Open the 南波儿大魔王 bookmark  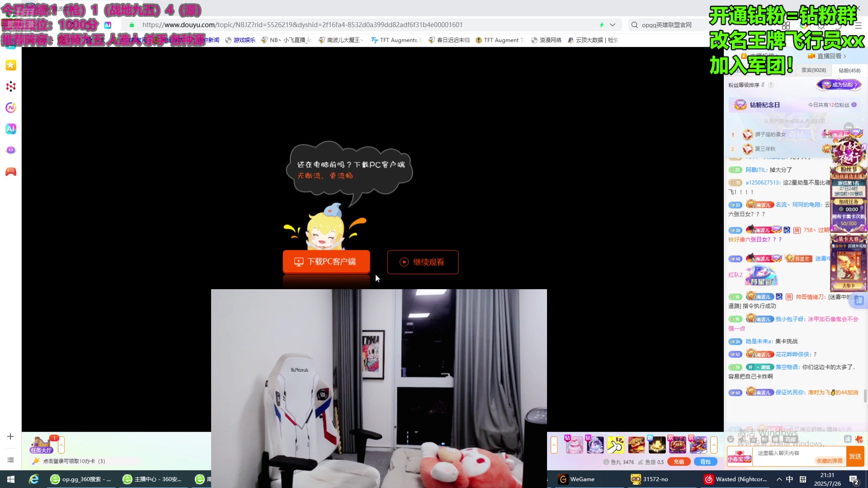[341, 40]
